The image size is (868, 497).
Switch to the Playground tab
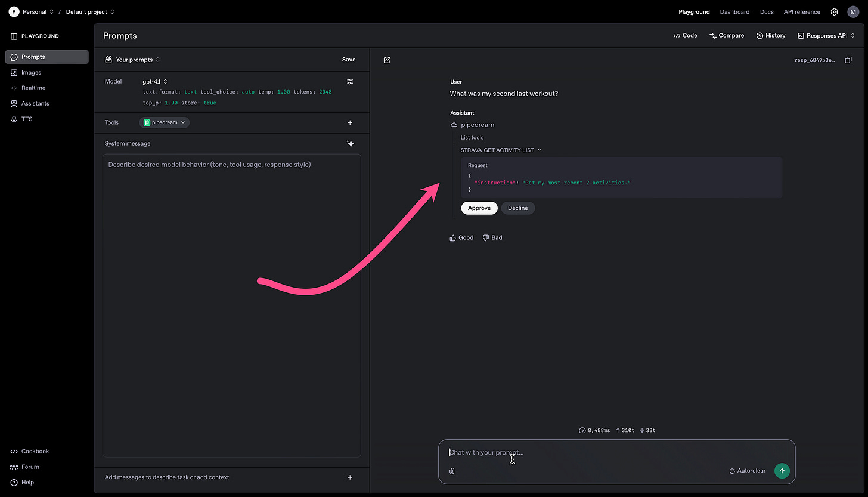pyautogui.click(x=694, y=12)
